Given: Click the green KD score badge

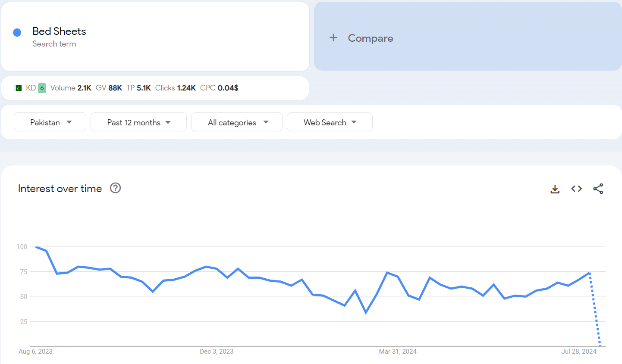Looking at the screenshot, I should [42, 88].
